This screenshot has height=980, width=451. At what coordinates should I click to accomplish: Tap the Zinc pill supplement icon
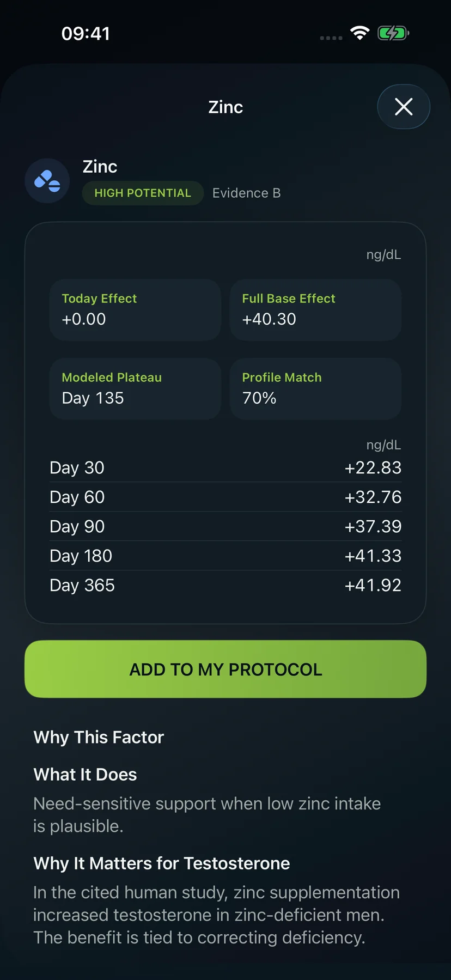(x=47, y=181)
